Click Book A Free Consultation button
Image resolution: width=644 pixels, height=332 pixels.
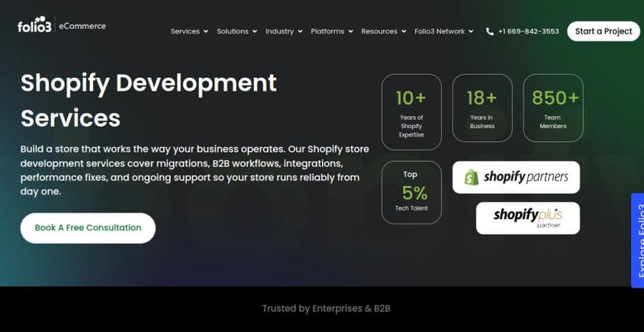88,228
